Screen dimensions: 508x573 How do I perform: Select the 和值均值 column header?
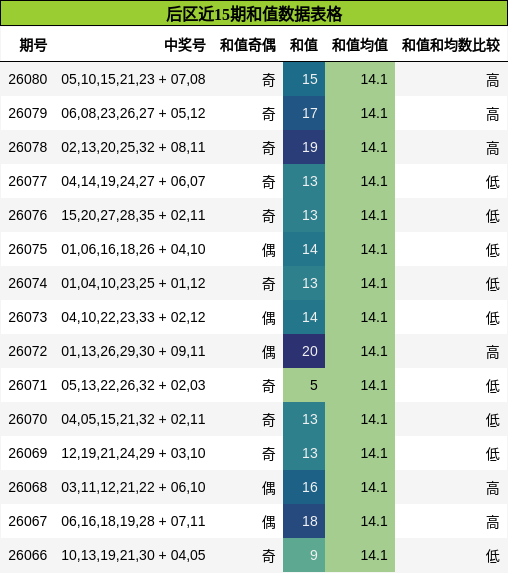coord(360,45)
